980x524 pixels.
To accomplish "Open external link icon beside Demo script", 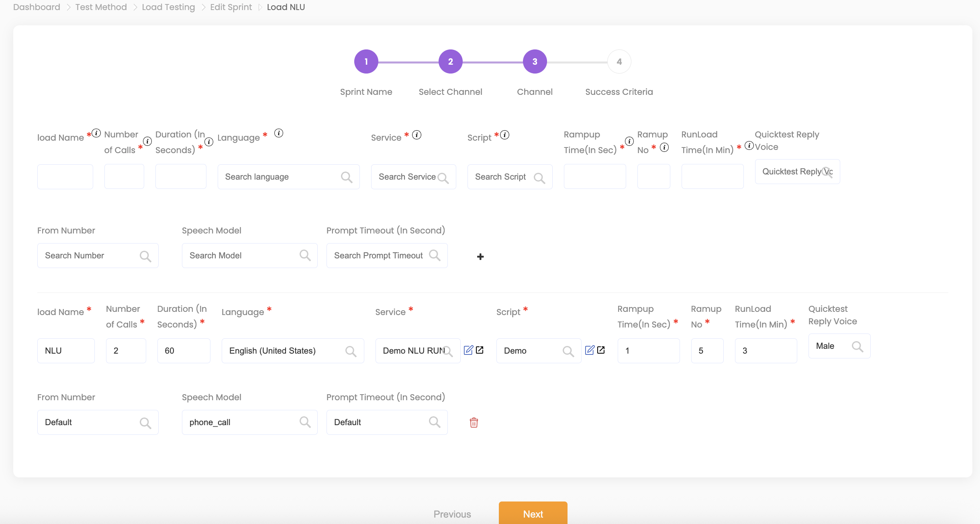I will pos(601,350).
